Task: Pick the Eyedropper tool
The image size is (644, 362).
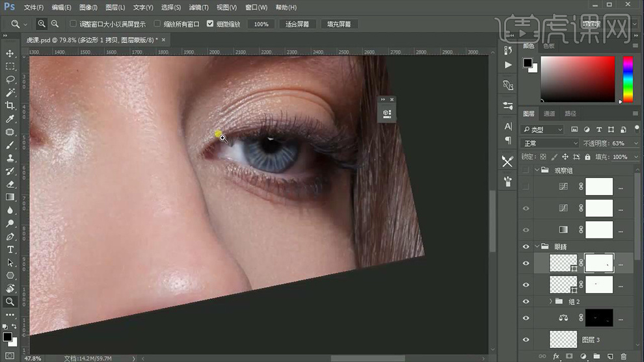Action: coord(10,119)
